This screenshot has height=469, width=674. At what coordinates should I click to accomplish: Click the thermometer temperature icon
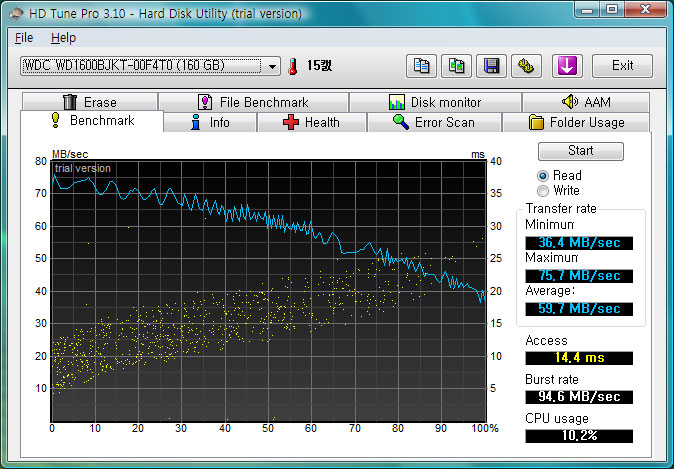(x=294, y=66)
